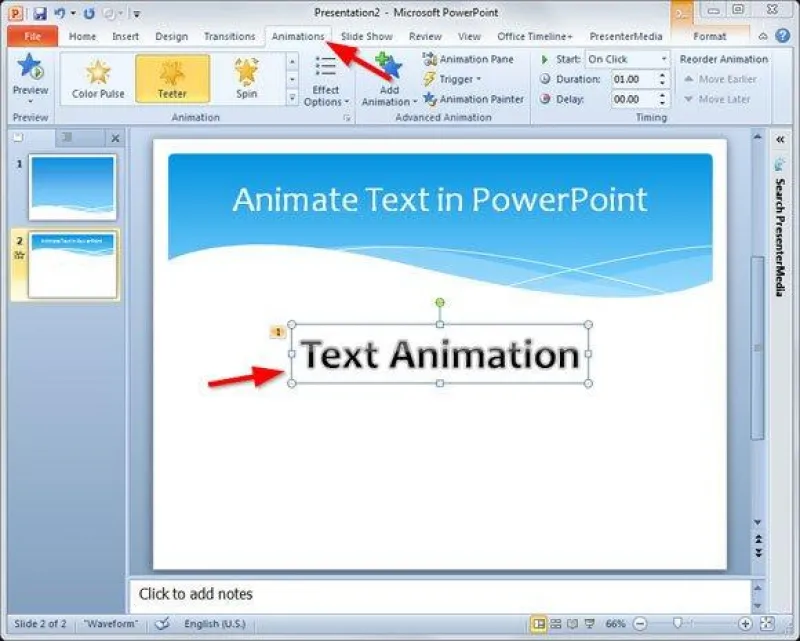Click Move Later in Reorder Animation
Viewport: 800px width, 641px height.
click(x=717, y=99)
